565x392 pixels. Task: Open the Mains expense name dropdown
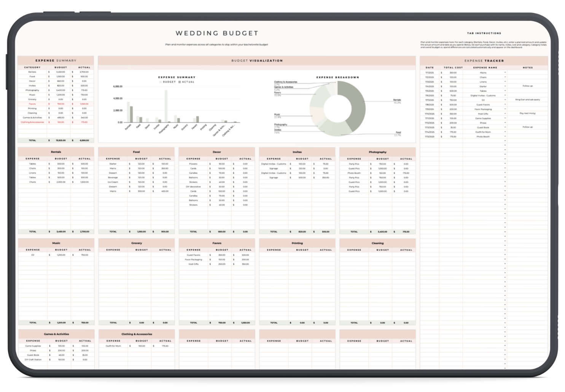click(x=505, y=73)
